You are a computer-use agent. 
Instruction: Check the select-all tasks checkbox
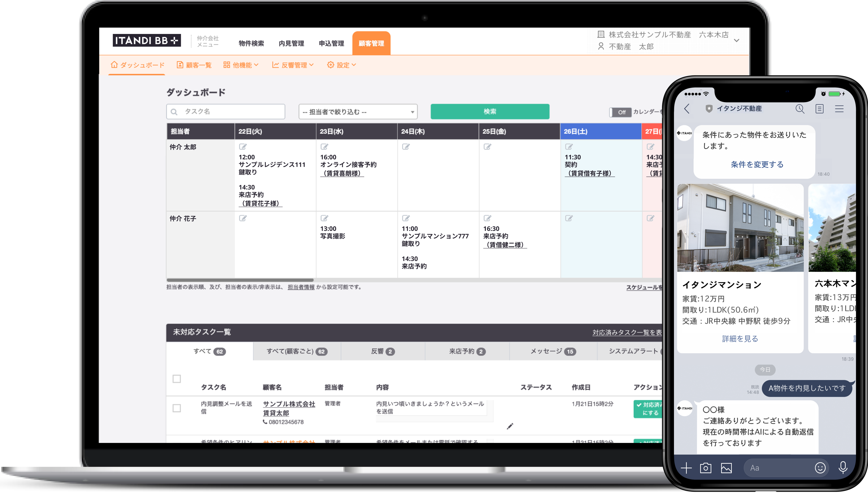176,379
